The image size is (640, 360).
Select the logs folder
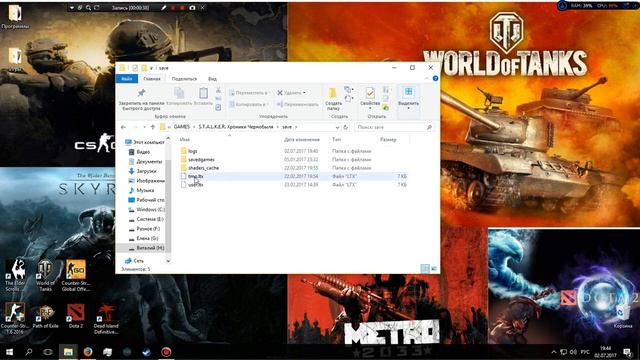(x=193, y=151)
